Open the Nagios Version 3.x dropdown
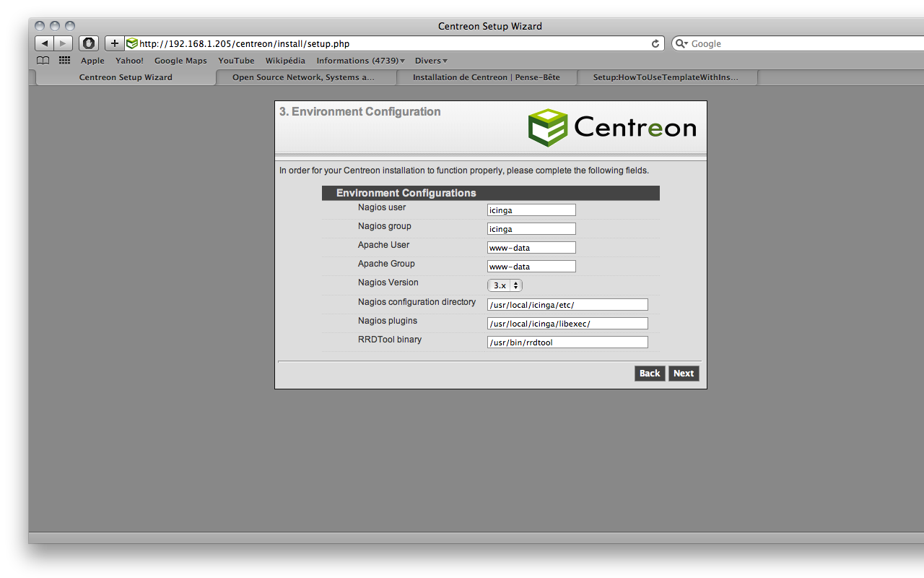The width and height of the screenshot is (924, 578). (505, 285)
